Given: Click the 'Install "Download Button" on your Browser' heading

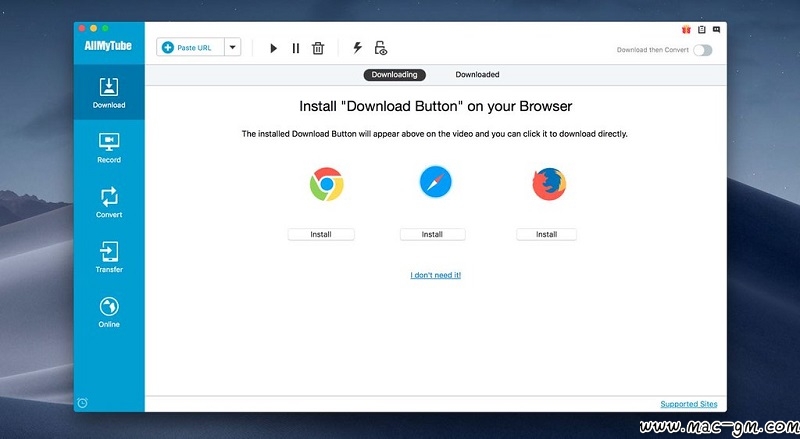Looking at the screenshot, I should 435,106.
